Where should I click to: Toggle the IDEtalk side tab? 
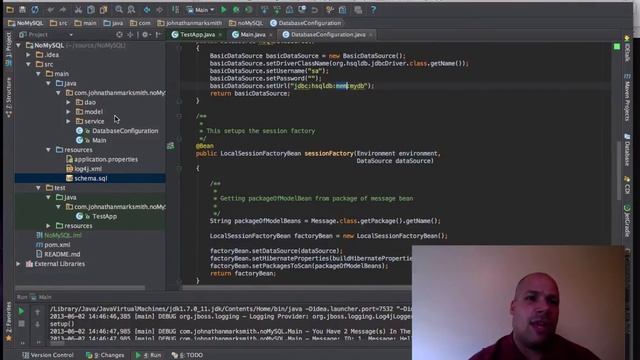(627, 49)
